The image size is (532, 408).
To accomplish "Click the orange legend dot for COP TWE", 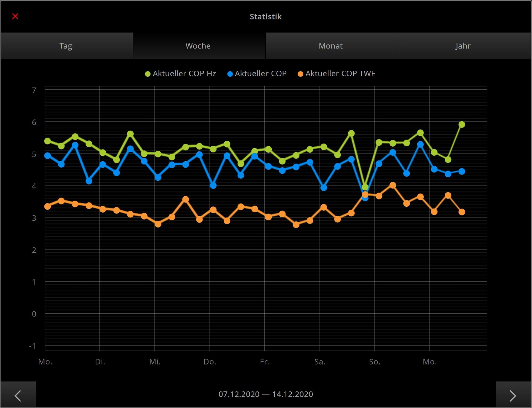I will coord(300,74).
